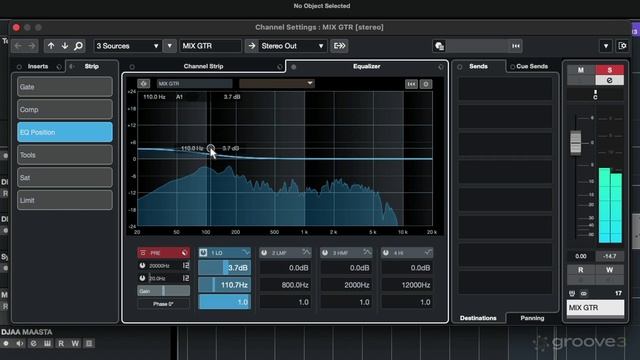Click the link channels icon near fader
This screenshot has width=640, height=360.
click(584, 293)
